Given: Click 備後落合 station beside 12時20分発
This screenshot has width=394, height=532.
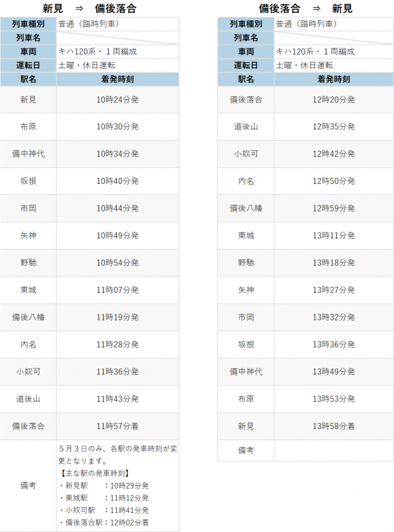Looking at the screenshot, I should tap(246, 100).
